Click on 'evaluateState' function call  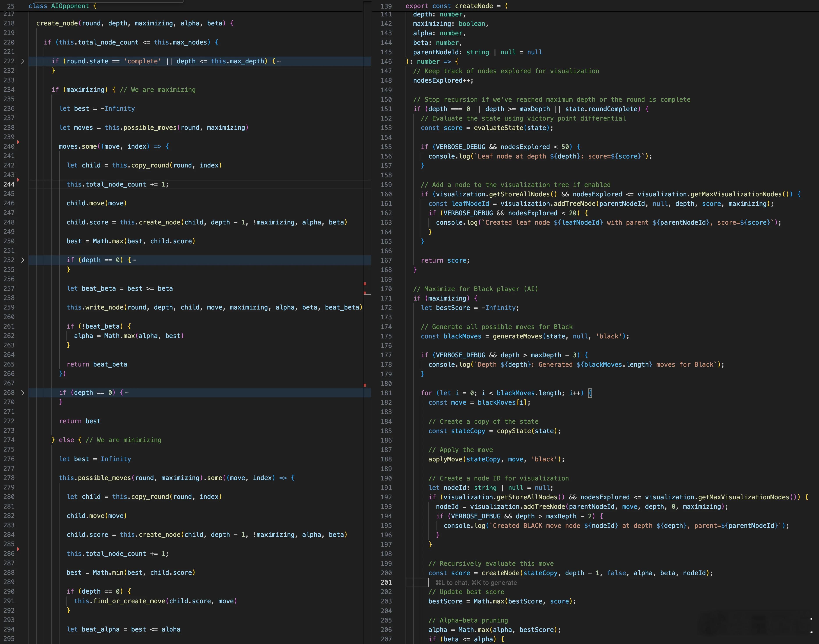click(x=499, y=128)
